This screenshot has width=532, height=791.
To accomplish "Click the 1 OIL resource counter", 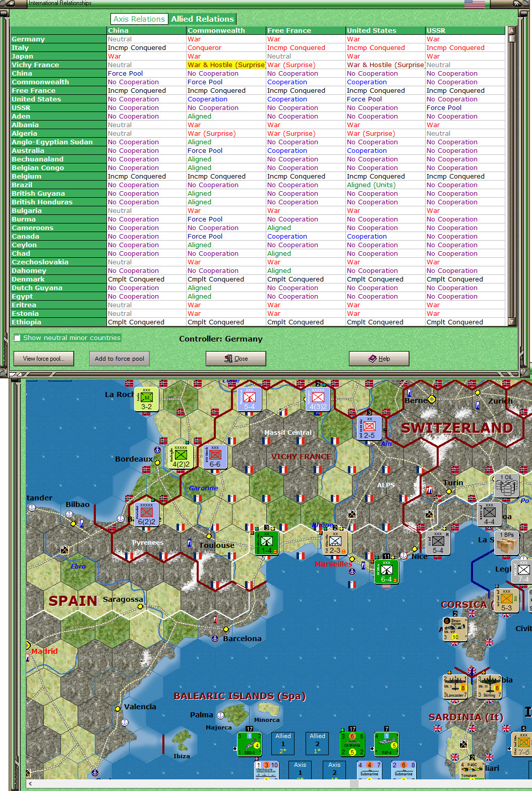I will pyautogui.click(x=506, y=486).
